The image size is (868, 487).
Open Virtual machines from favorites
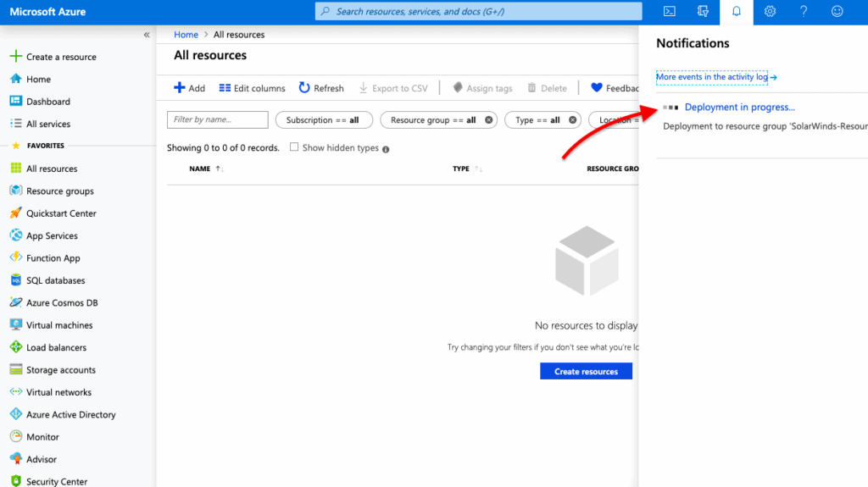pos(59,325)
